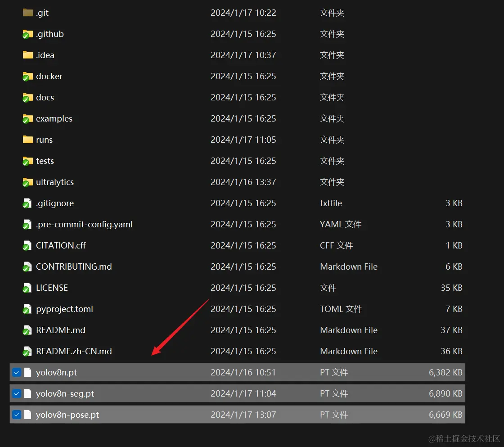This screenshot has height=447, width=504.
Task: Select the ultralytics folder name
Action: pos(54,182)
